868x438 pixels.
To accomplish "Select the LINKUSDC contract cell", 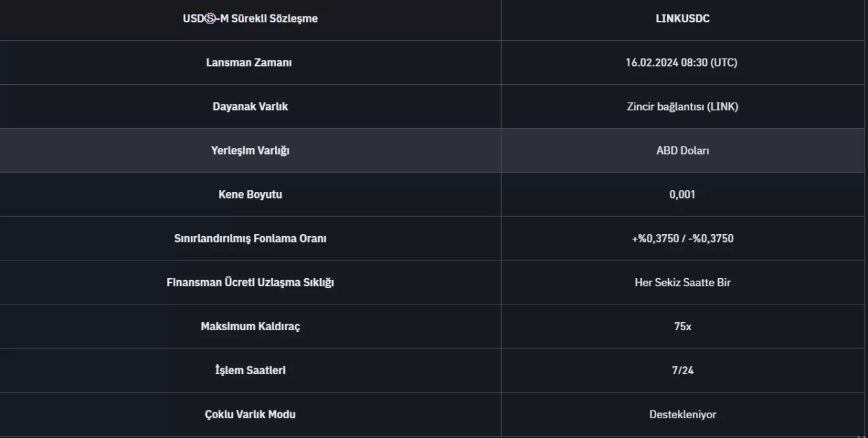I will 683,18.
